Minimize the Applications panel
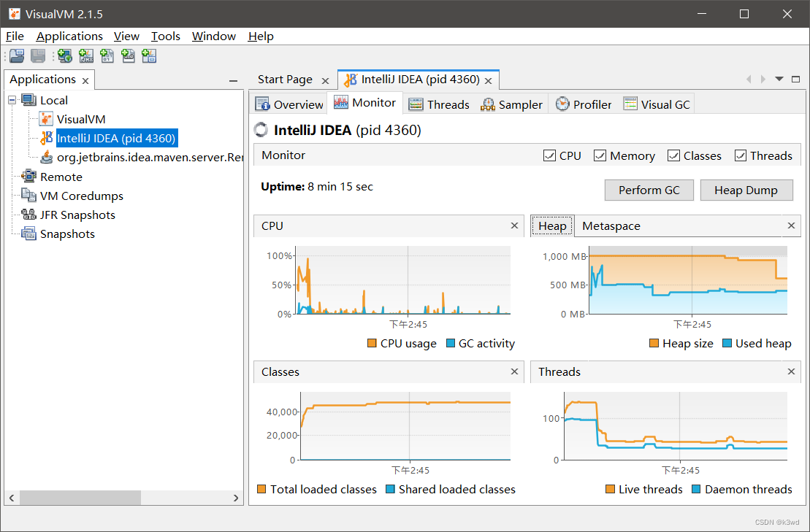 tap(234, 81)
